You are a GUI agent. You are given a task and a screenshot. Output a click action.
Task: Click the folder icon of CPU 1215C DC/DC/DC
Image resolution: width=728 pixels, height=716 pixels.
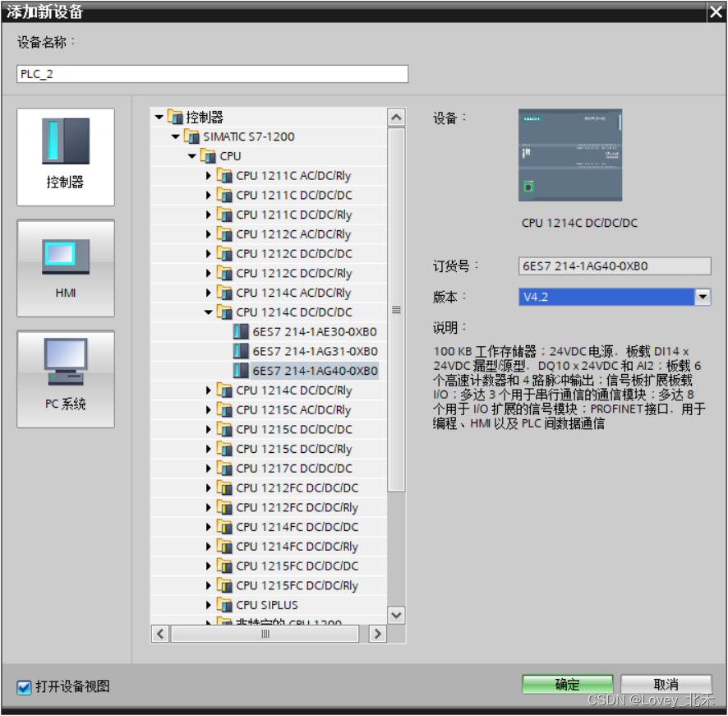pyautogui.click(x=224, y=429)
